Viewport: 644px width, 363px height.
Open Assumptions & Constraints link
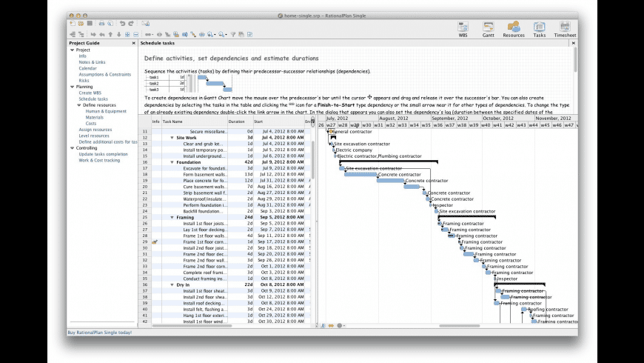tap(104, 74)
